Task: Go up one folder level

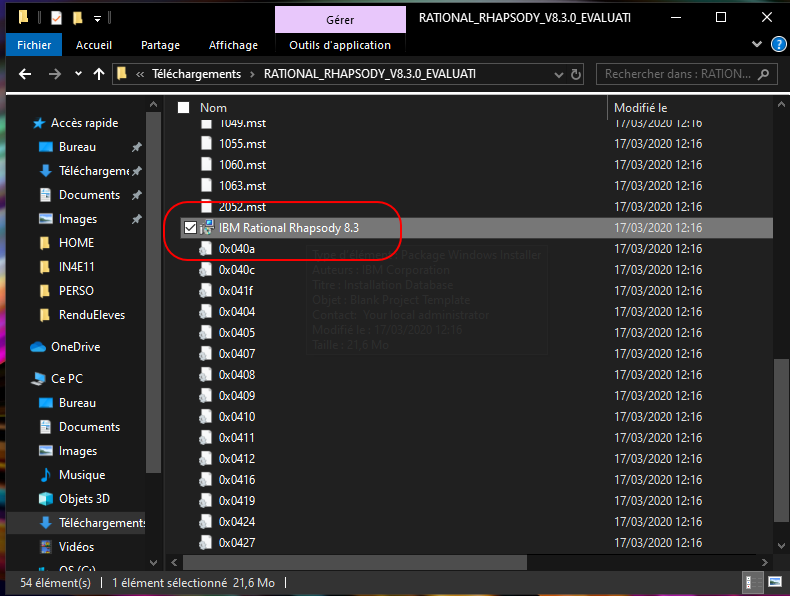Action: coord(99,74)
